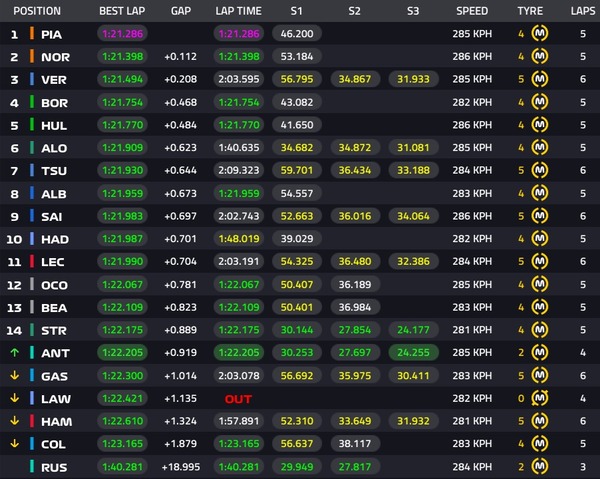Viewport: 600px width, 479px height.
Task: Click the medium tyre icon in SAI's row
Action: pos(540,216)
